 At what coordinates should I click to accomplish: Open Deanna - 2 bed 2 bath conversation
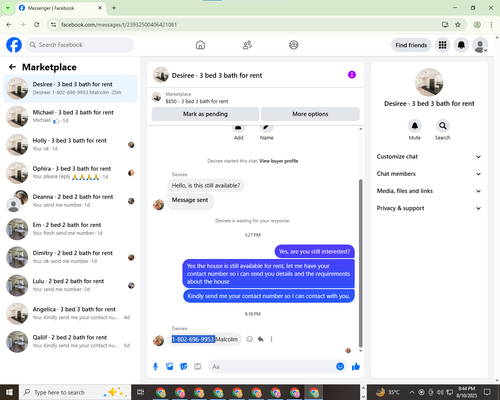coord(70,201)
